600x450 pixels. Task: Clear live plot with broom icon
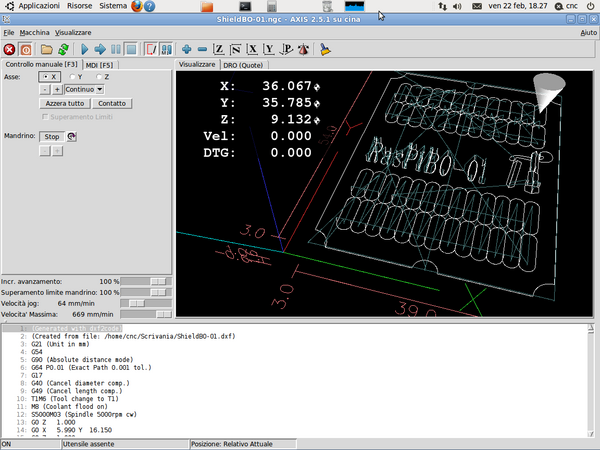pyautogui.click(x=325, y=48)
